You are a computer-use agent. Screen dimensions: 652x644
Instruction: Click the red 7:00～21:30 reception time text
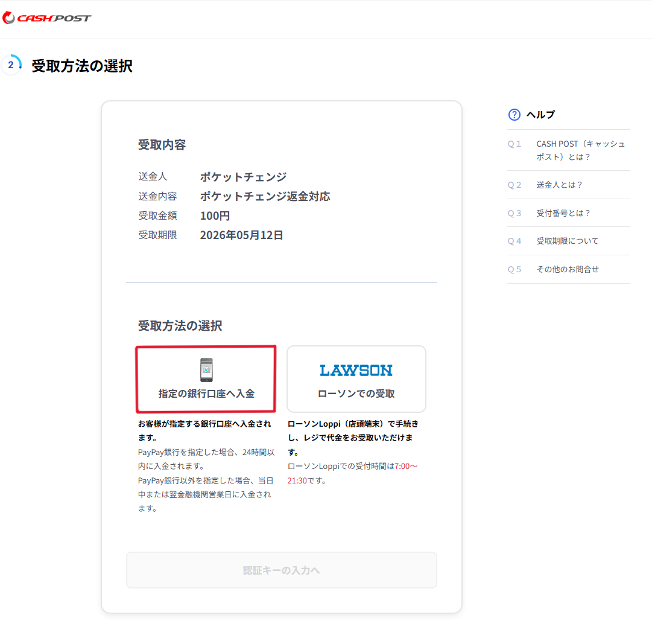(x=352, y=473)
